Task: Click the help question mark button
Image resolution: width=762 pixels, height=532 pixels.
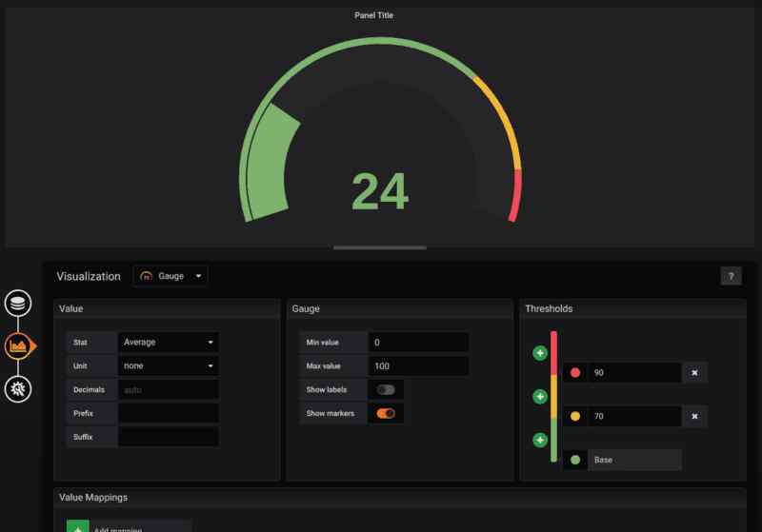Action: pos(731,276)
